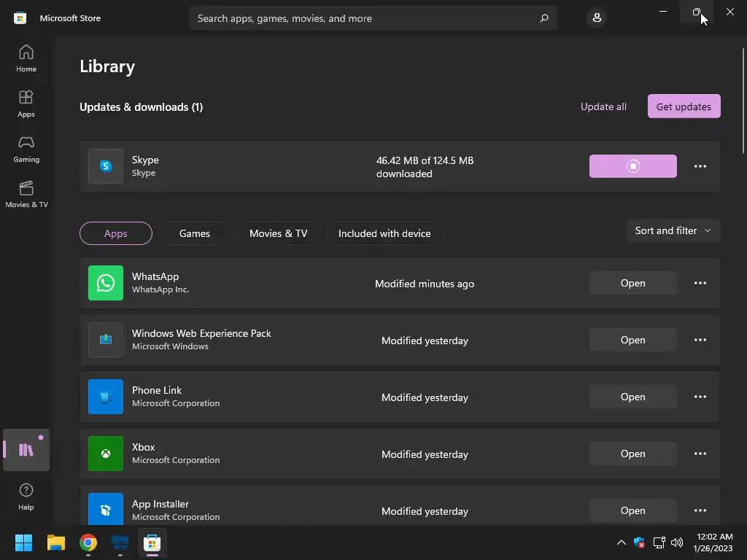Click the Update all link
Screen dimensions: 747x560
coord(603,106)
